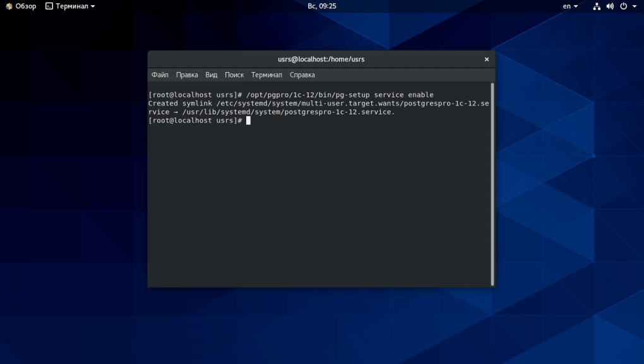Open the Справка menu
644x364 pixels.
[x=302, y=75]
